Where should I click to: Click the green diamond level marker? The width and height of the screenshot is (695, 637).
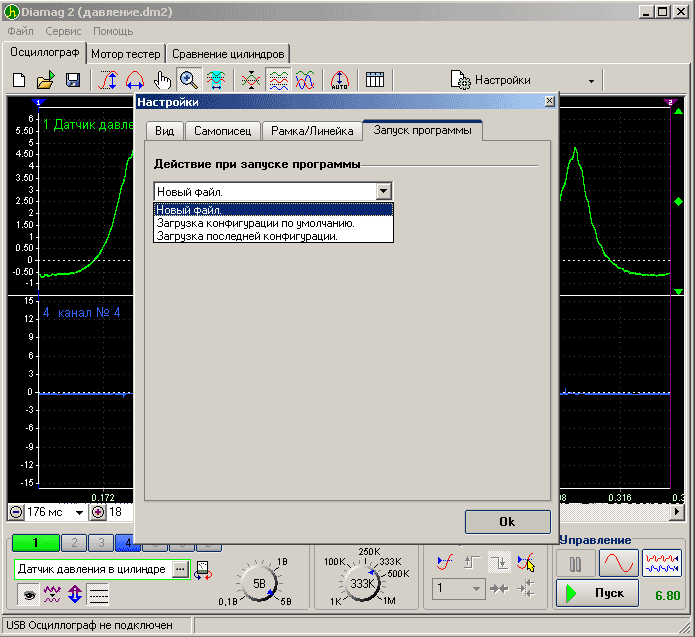pyautogui.click(x=678, y=201)
